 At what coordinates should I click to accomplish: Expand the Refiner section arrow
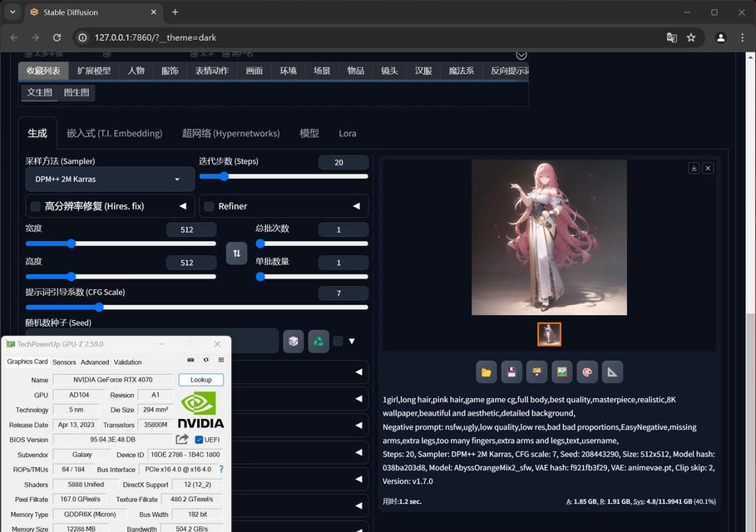click(x=356, y=206)
